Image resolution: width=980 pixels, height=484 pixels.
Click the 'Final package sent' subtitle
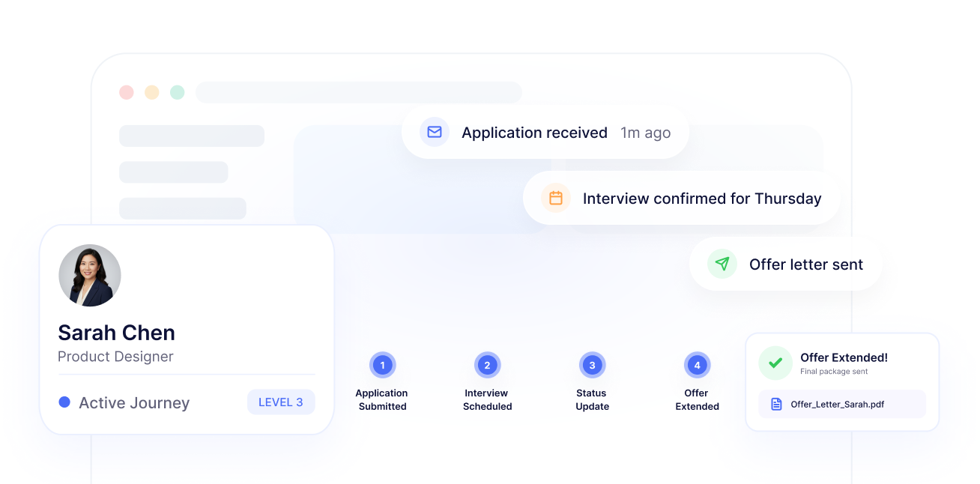coord(834,372)
